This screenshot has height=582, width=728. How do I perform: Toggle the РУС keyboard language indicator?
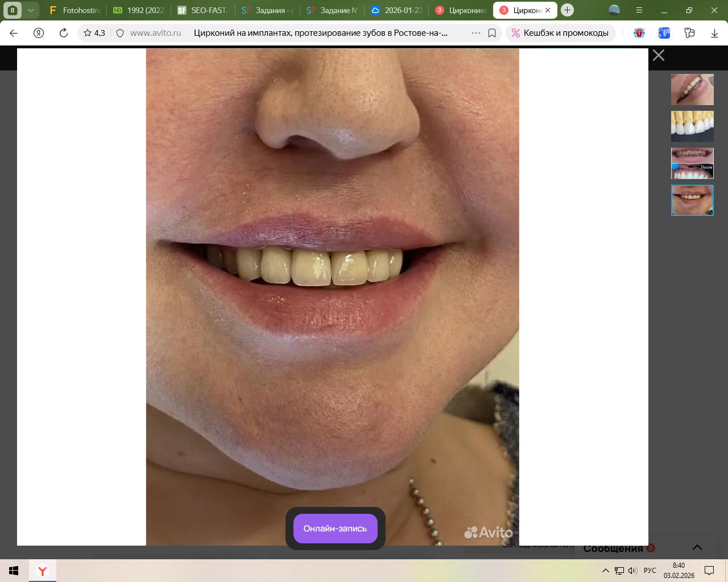(x=650, y=571)
